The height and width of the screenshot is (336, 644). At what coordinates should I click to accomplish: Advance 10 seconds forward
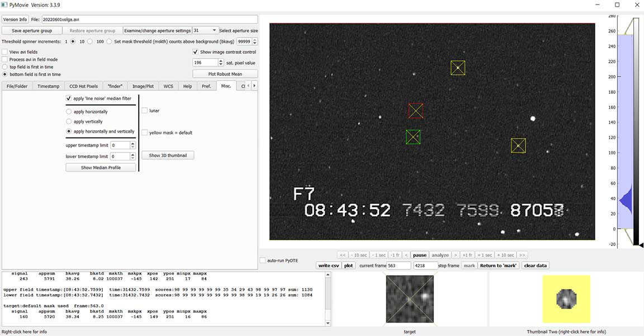pos(505,255)
